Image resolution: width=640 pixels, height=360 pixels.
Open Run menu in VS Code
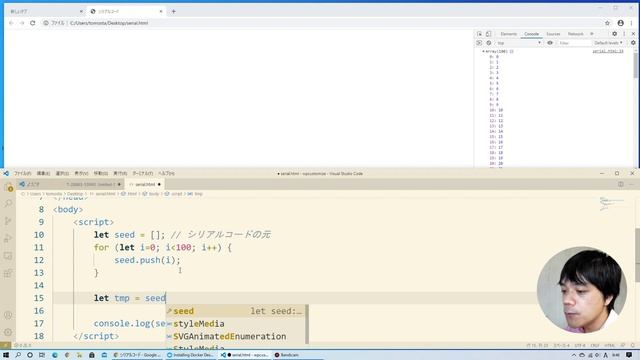point(120,173)
